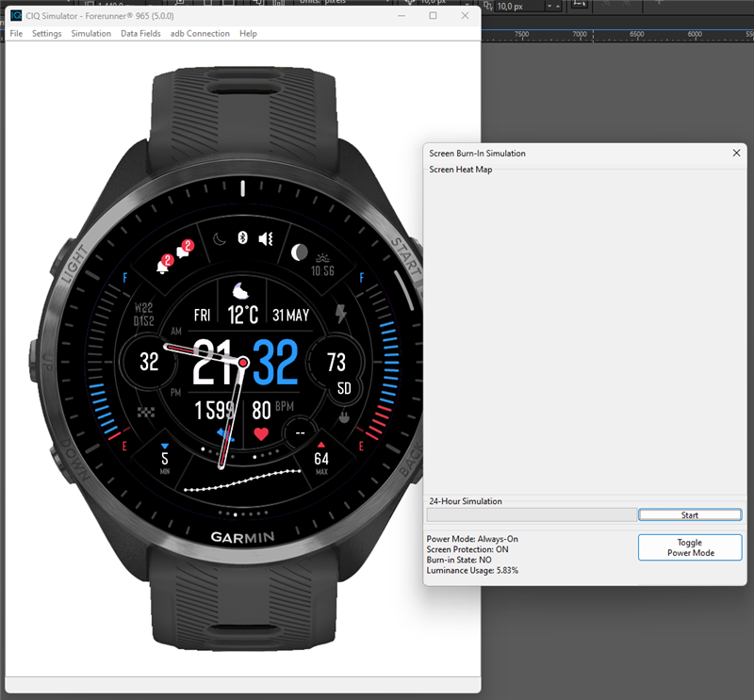
Task: Click the dotted line graph on watch face
Action: click(x=243, y=480)
